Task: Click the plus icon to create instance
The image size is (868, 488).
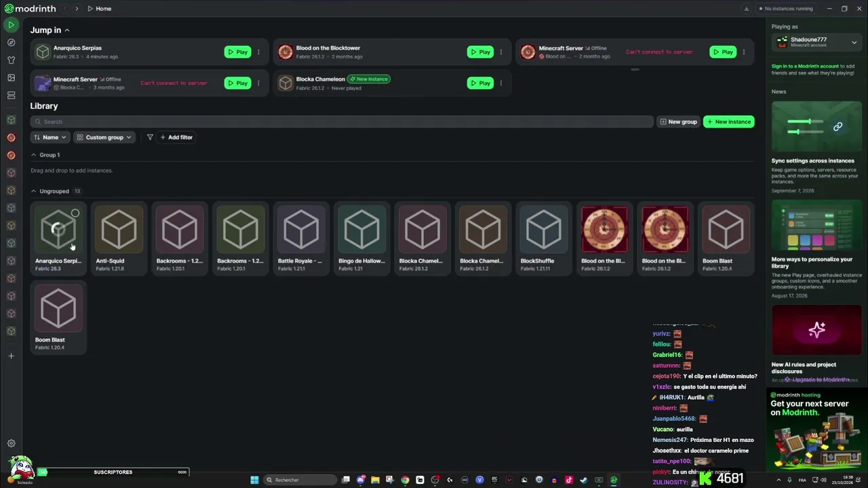Action: pyautogui.click(x=11, y=356)
